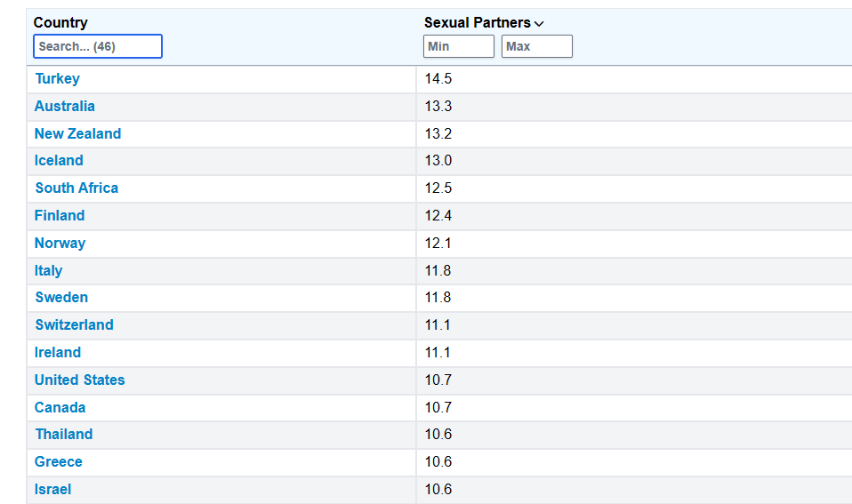
Task: Focus the Min filter field
Action: pyautogui.click(x=458, y=46)
